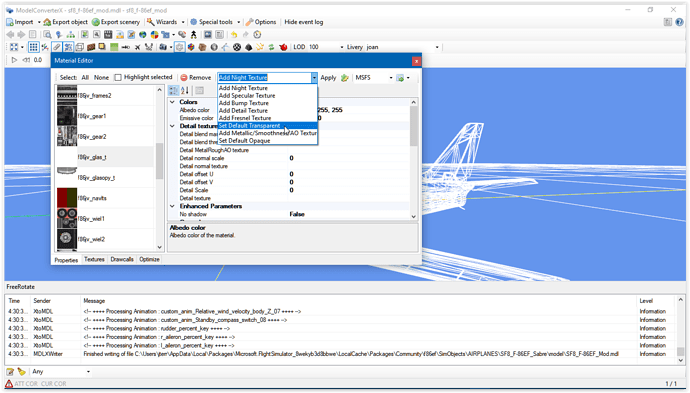Toggle alphabetical sort property icon
The height and width of the screenshot is (393, 690).
pyautogui.click(x=185, y=90)
